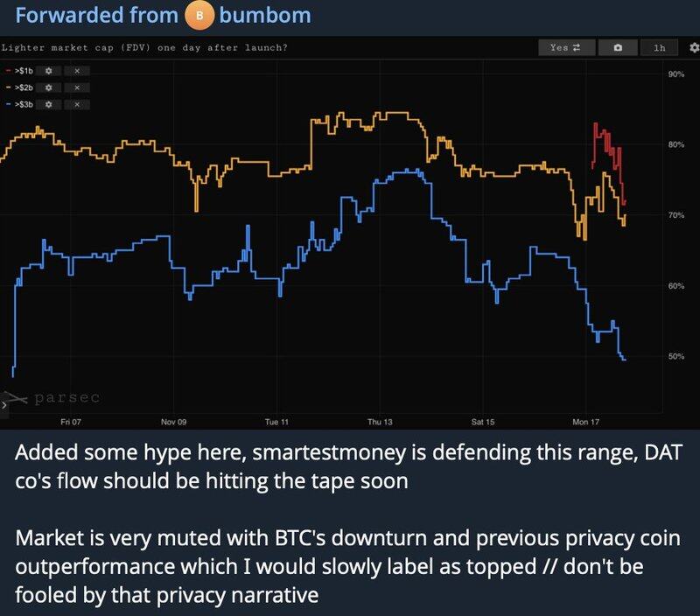Click the Thu 13 time axis label
700x616 pixels.
(x=380, y=422)
